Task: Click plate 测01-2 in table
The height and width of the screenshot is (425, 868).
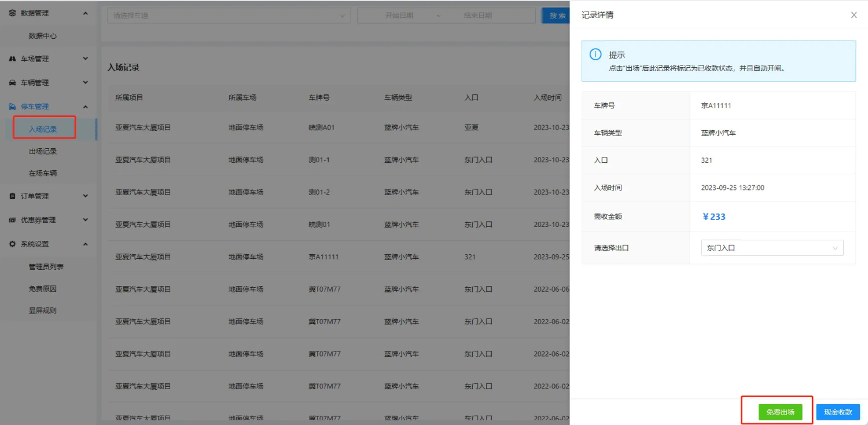Action: pyautogui.click(x=319, y=192)
